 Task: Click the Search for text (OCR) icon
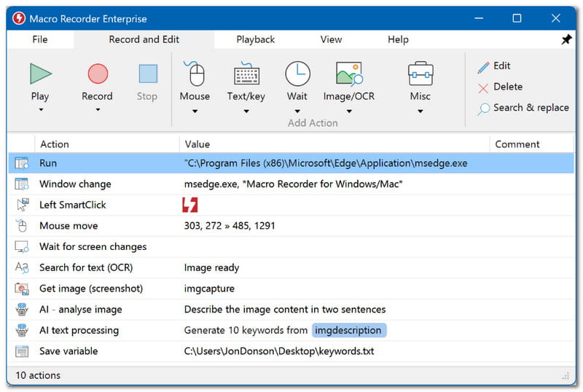pos(22,267)
